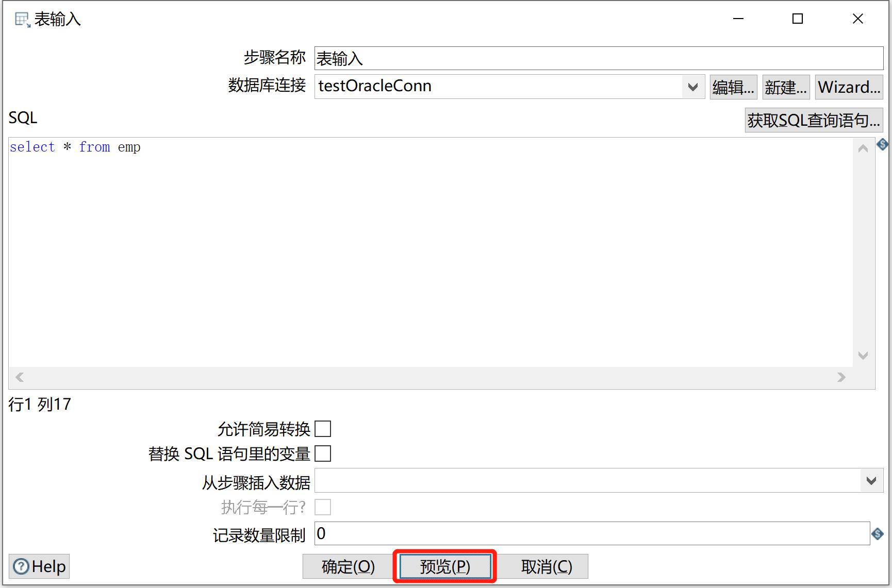
Task: Launch connection Wizard... button
Action: [x=849, y=87]
